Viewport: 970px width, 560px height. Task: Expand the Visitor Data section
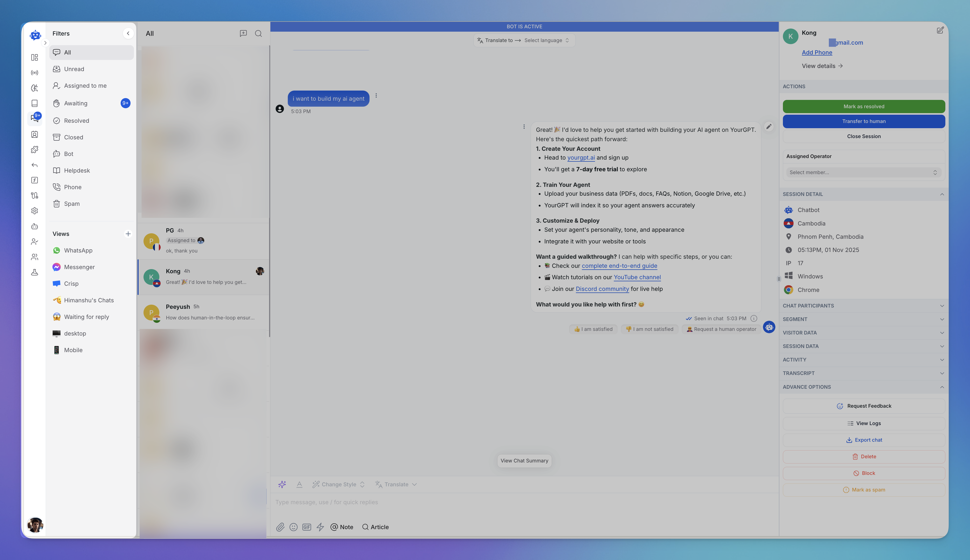point(941,333)
